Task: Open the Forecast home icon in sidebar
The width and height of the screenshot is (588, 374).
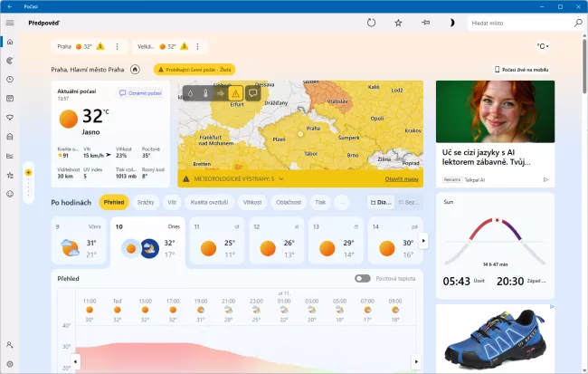Action: pos(10,42)
